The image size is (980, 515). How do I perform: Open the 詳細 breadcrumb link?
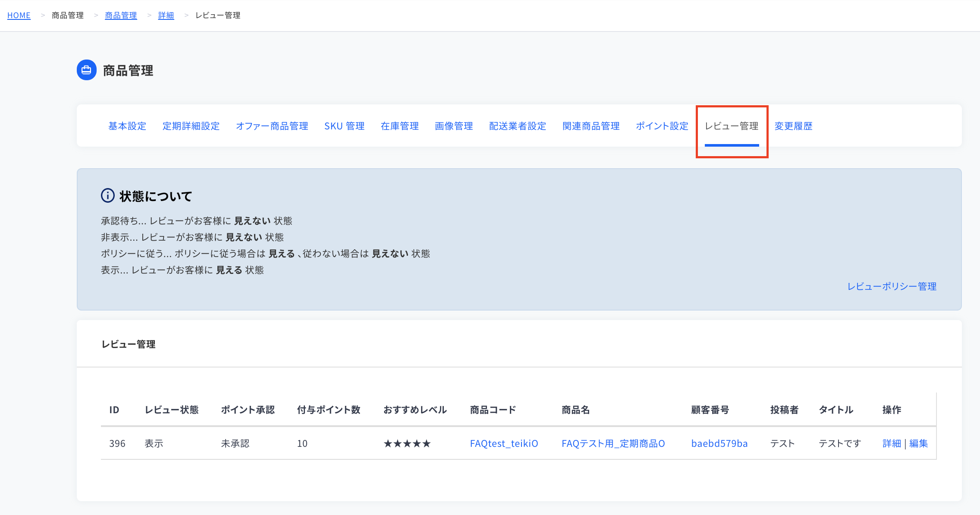point(166,15)
